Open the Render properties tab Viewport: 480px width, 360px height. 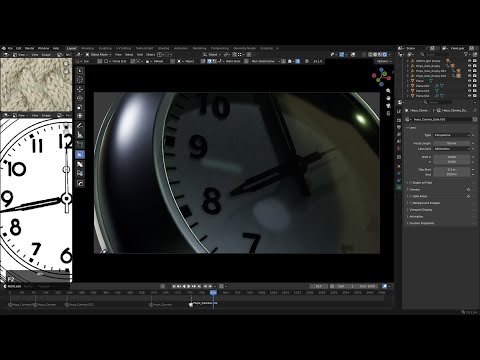tap(399, 120)
